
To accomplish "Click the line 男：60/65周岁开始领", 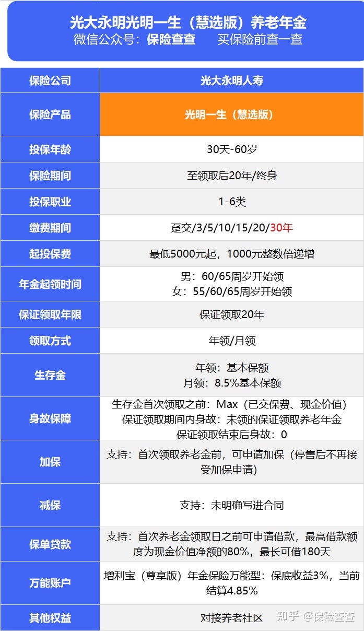I will 232,277.
